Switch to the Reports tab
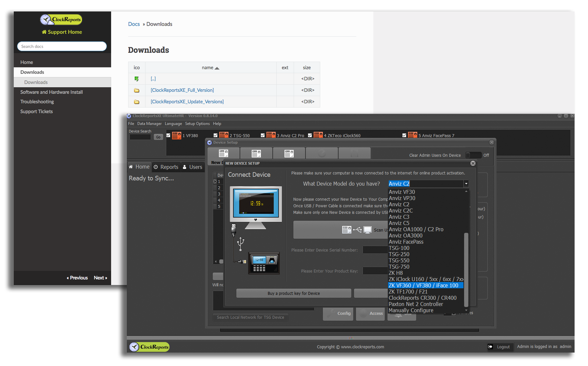Viewport: 588px width, 366px height. [166, 167]
